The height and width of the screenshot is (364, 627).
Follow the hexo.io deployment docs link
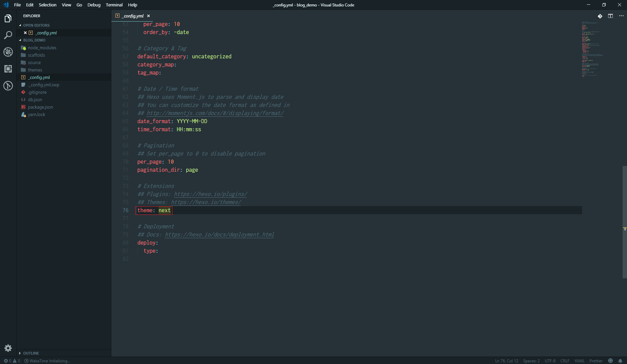219,234
